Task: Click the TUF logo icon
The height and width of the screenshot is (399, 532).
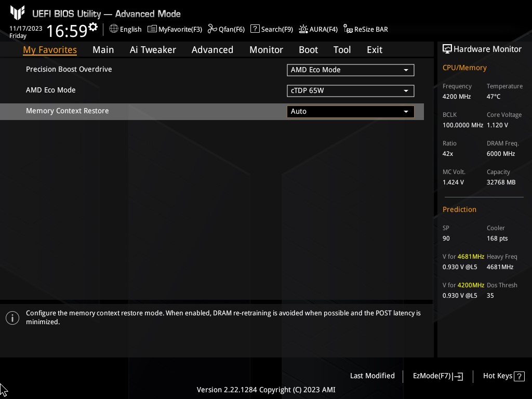Action: tap(17, 13)
